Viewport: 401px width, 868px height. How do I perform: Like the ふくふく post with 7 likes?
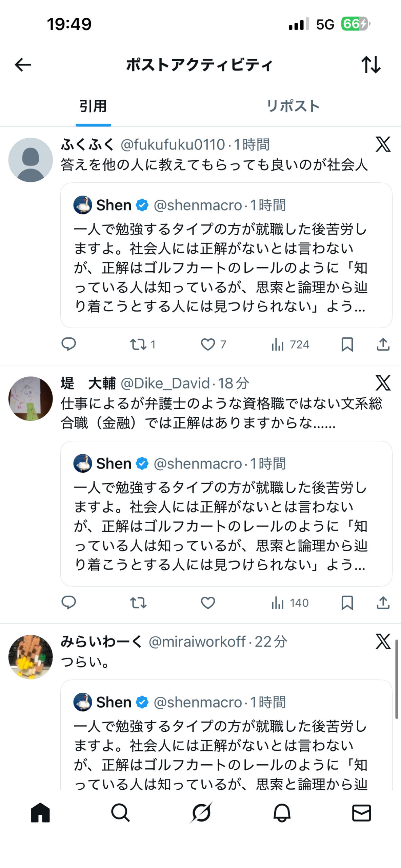(208, 344)
